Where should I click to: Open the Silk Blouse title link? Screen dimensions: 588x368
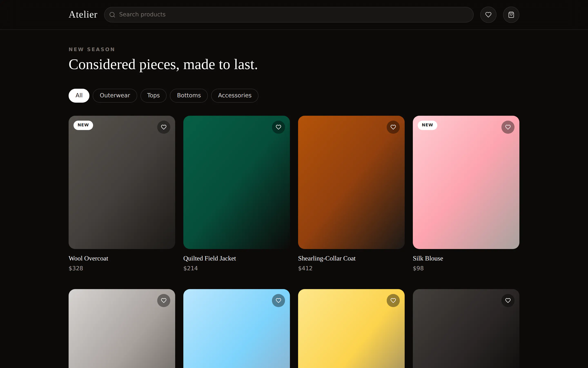(428, 258)
